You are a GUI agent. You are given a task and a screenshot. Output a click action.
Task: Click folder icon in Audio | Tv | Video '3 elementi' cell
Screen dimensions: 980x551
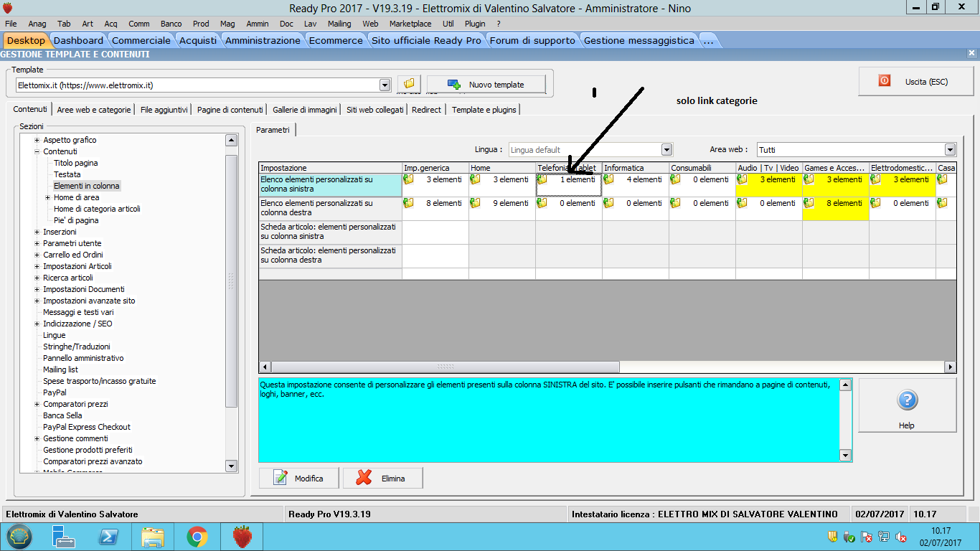point(742,179)
